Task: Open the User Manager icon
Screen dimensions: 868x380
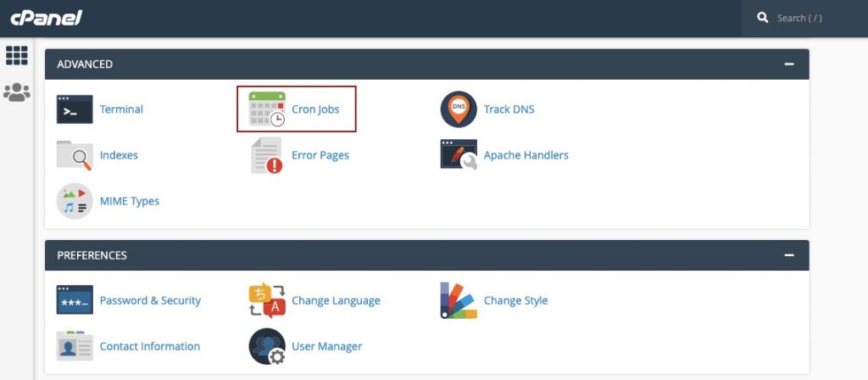Action: tap(266, 346)
